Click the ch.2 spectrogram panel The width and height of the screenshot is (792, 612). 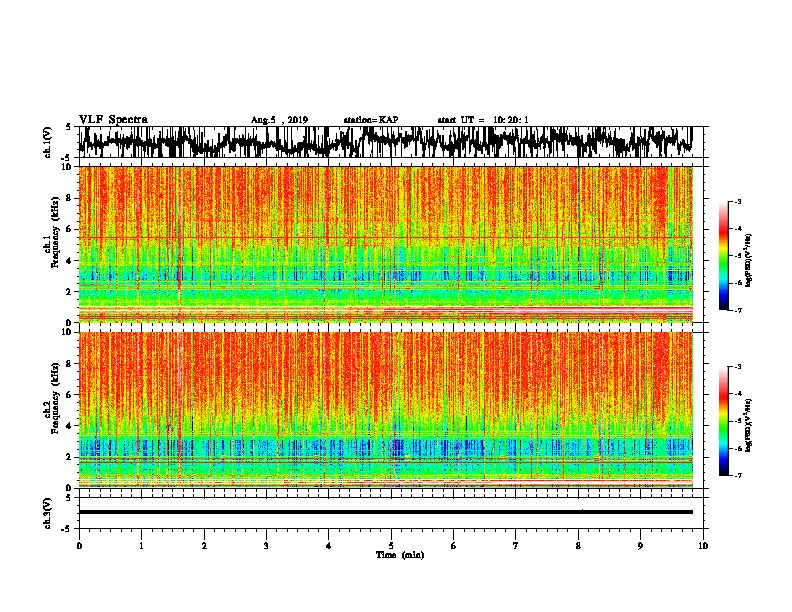click(386, 410)
